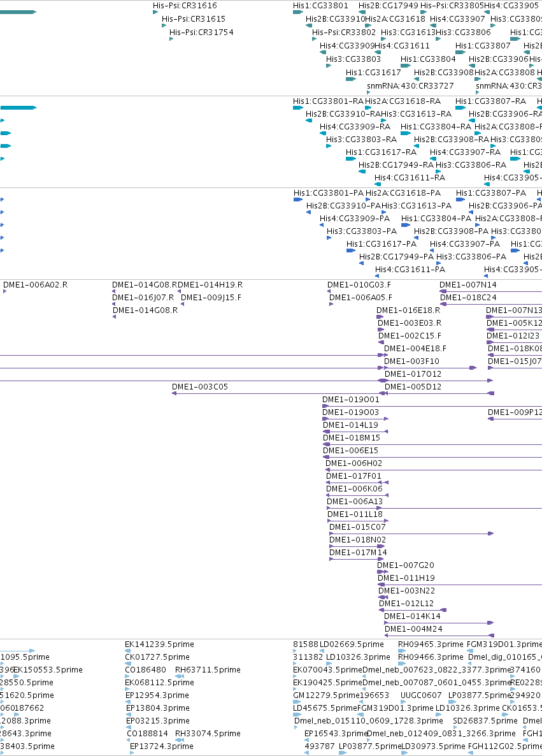The height and width of the screenshot is (756, 542).
Task: Select the His-Psi:CR33805 gene label
Action: [452, 6]
